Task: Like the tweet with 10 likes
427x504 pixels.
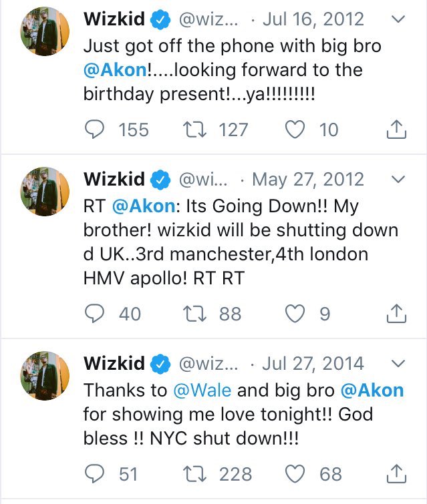Action: (x=295, y=130)
